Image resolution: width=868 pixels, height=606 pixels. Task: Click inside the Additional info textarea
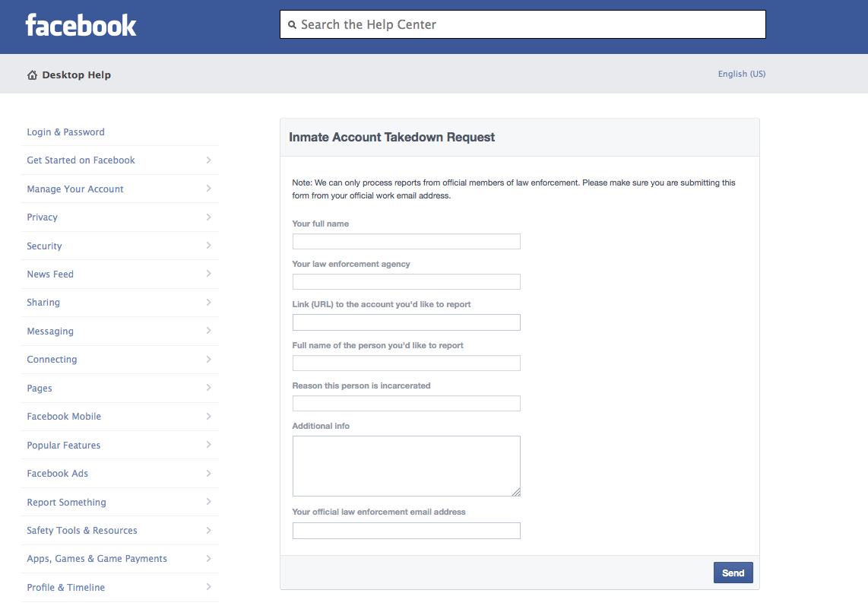point(406,465)
